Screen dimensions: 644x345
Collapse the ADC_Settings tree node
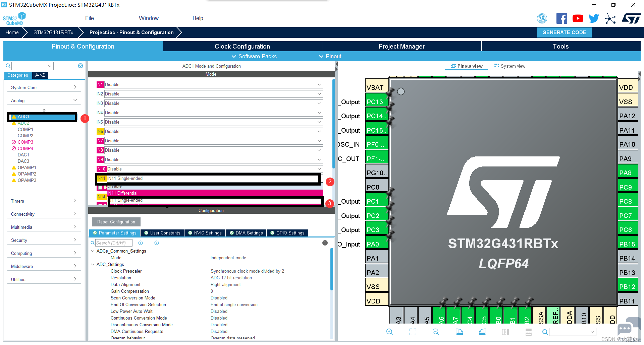tap(93, 264)
